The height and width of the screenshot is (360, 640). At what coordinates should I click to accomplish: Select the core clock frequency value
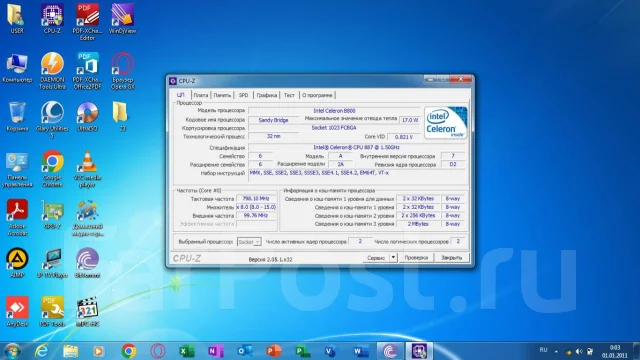(256, 199)
